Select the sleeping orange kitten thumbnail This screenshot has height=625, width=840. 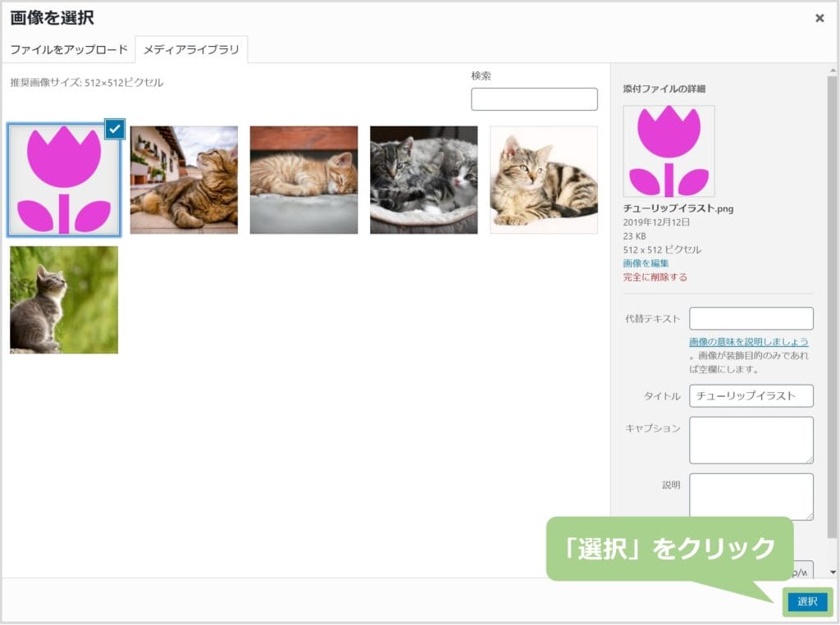click(304, 180)
